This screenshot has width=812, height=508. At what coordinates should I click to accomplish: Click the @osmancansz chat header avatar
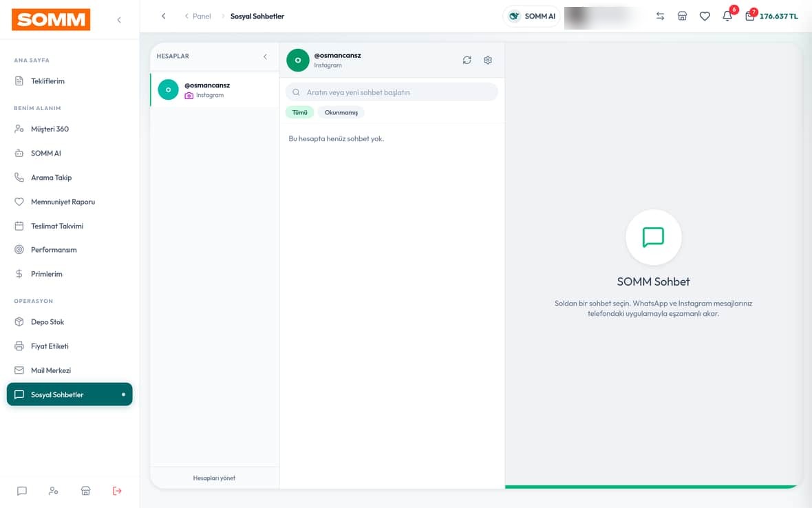(x=298, y=60)
